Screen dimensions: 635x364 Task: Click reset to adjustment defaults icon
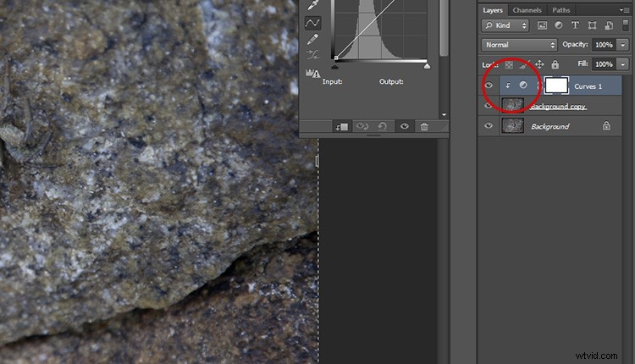(383, 126)
